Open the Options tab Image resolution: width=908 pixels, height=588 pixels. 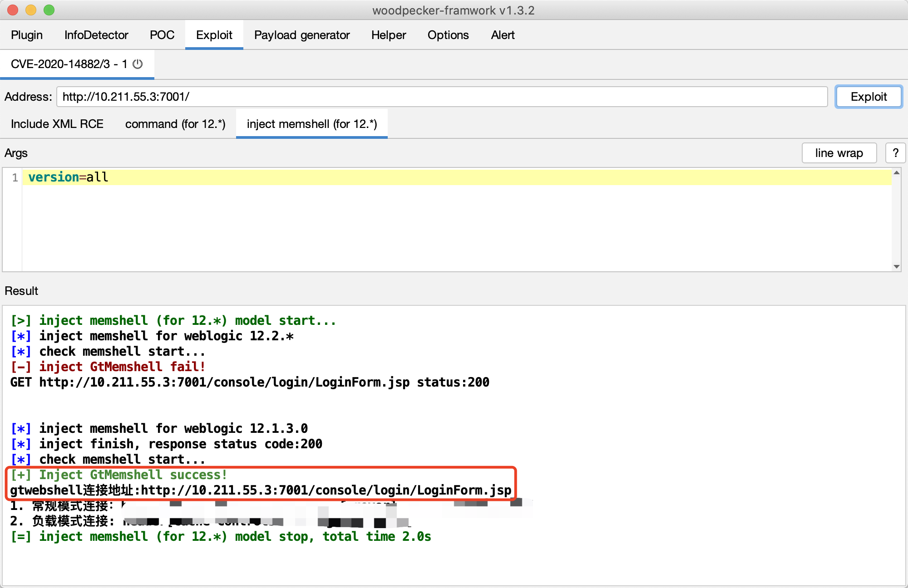(x=448, y=35)
